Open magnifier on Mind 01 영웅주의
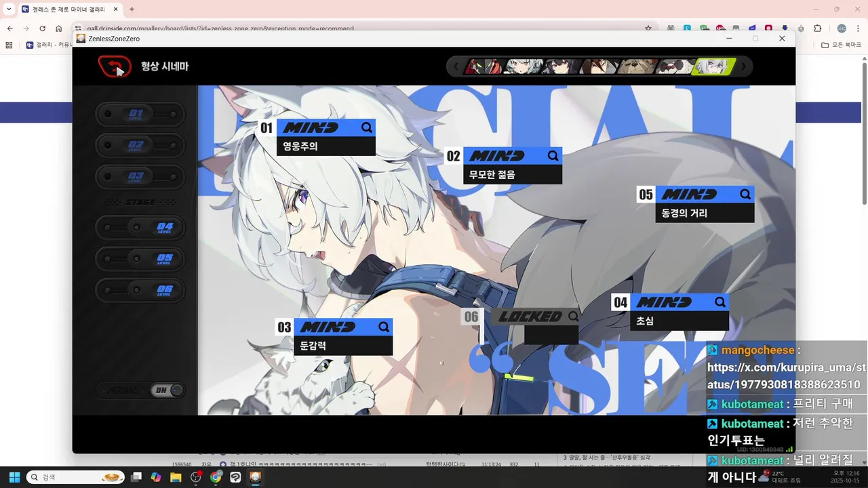Screen dimensions: 868x488 366,127
